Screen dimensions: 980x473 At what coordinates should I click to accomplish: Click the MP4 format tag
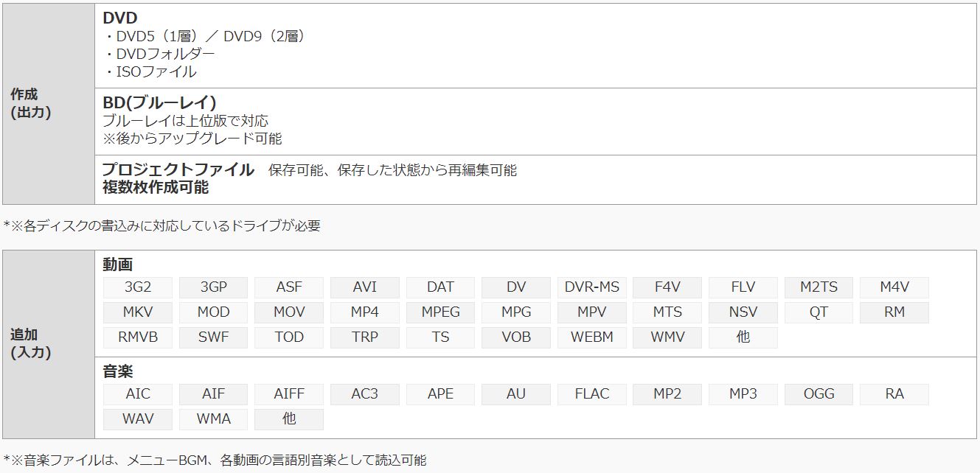coord(365,312)
